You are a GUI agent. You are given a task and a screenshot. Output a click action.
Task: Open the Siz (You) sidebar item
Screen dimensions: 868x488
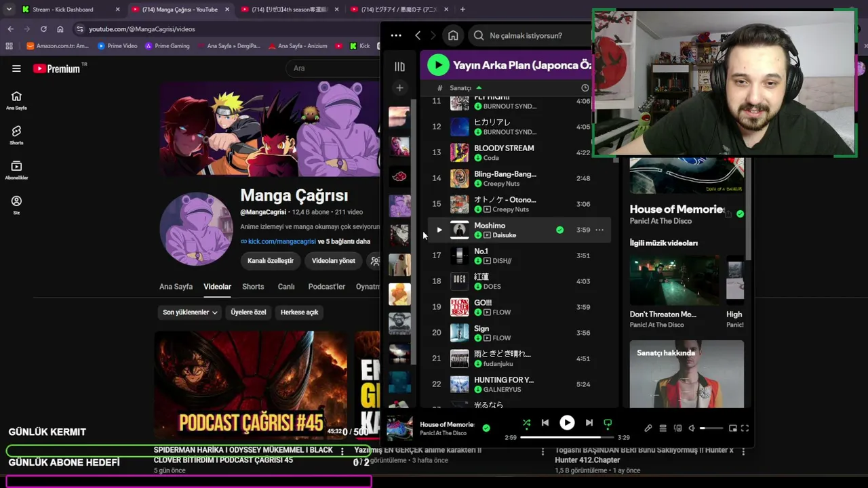[x=16, y=205]
